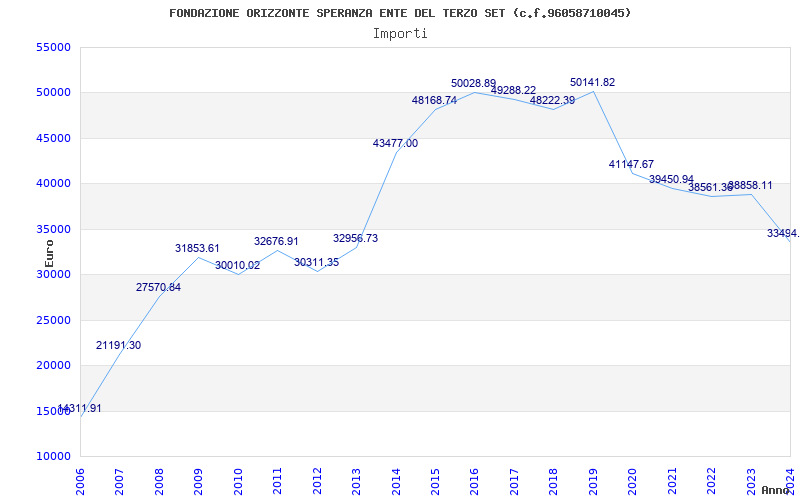Click the data label 39450.94
The height and width of the screenshot is (500, 800).
point(671,180)
